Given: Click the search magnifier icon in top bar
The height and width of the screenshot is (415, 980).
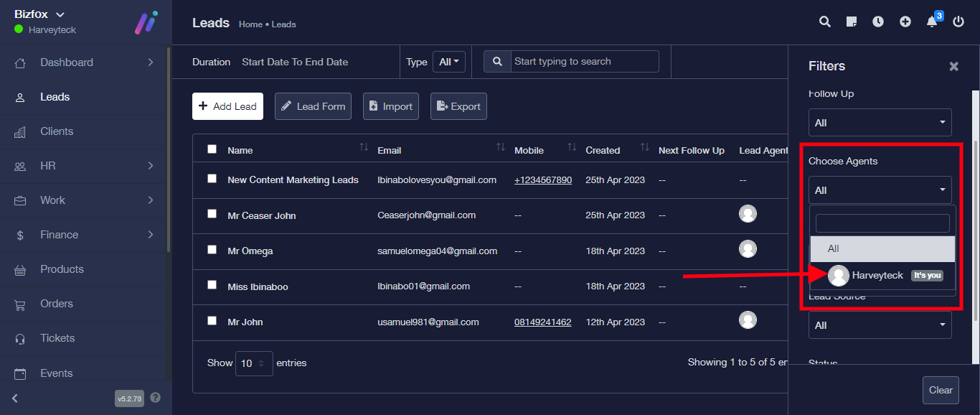Looking at the screenshot, I should pos(825,22).
